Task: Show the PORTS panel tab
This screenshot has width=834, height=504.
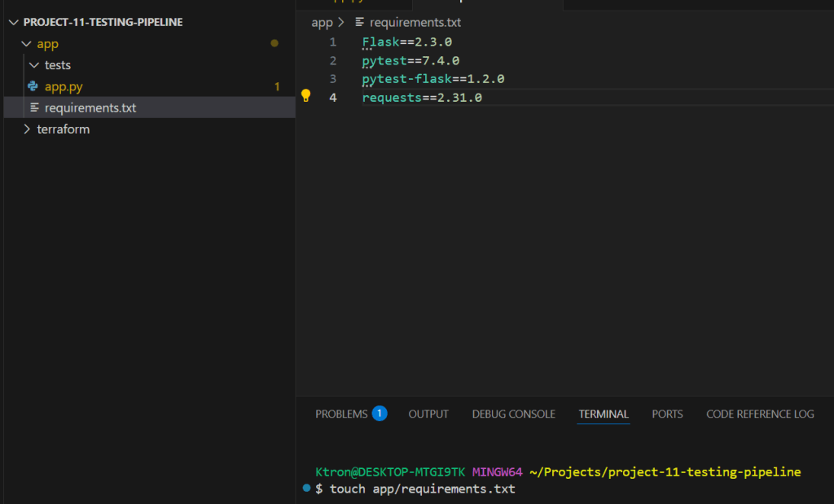Action: (667, 414)
